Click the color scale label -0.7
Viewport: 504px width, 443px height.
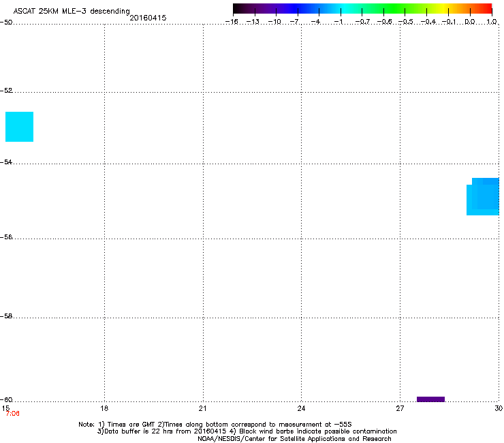pos(362,22)
